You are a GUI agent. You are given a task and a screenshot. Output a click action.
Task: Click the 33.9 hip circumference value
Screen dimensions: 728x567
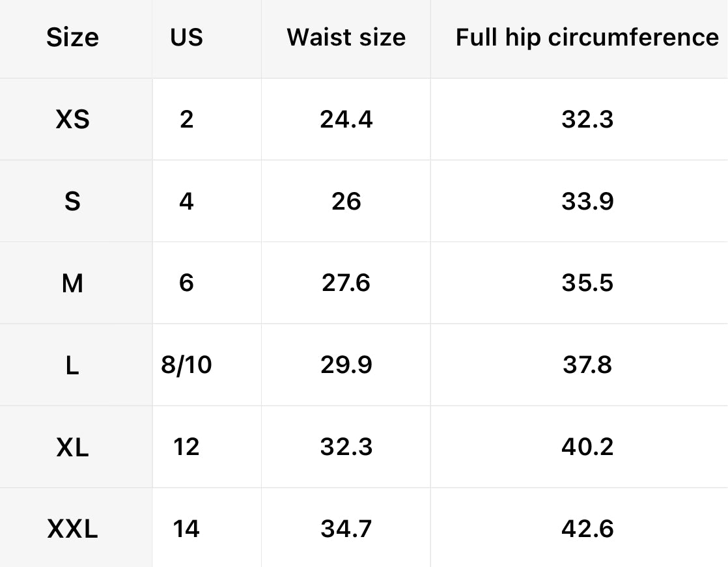(587, 202)
